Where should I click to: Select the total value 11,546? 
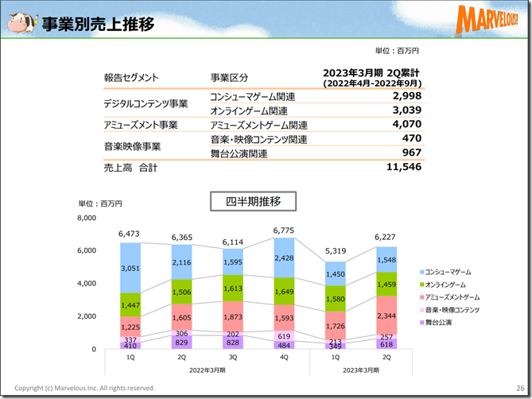[x=404, y=167]
